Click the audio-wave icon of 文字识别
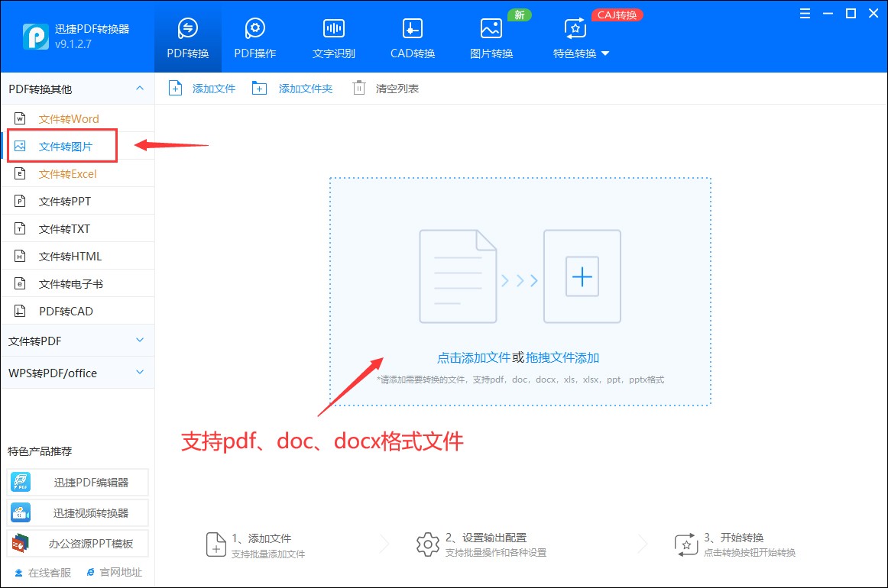The width and height of the screenshot is (888, 588). click(333, 28)
